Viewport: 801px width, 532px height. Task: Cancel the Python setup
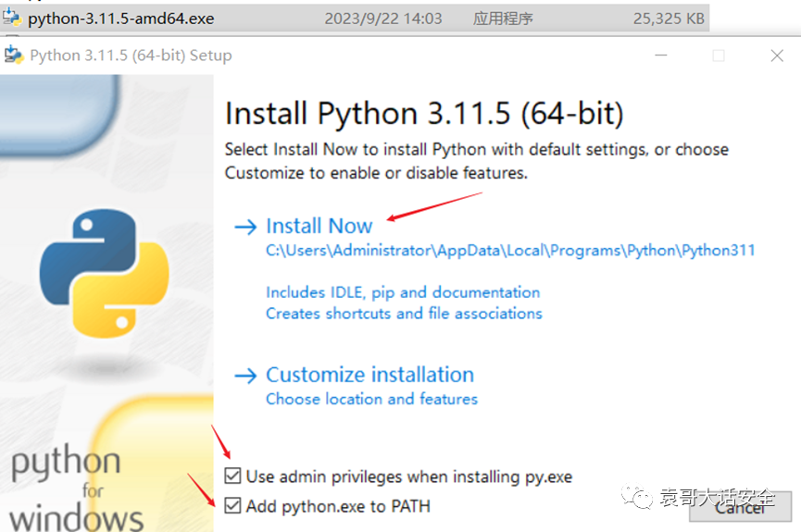(740, 506)
